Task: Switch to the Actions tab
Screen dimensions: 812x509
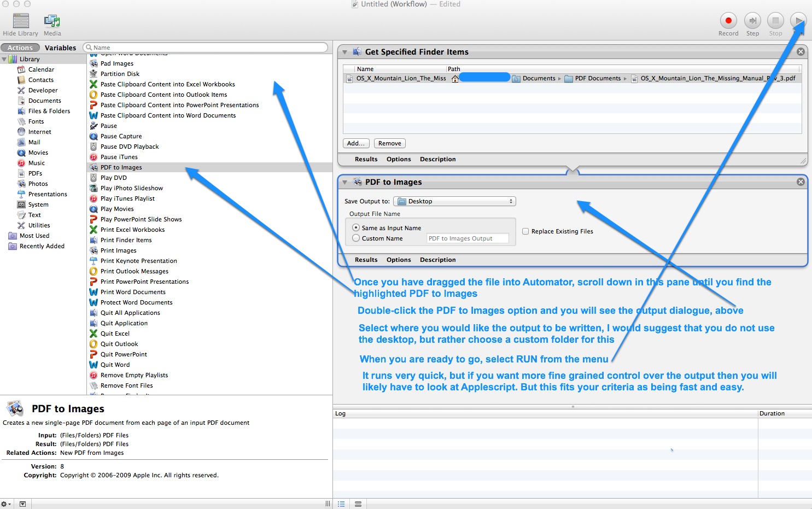Action: 20,48
